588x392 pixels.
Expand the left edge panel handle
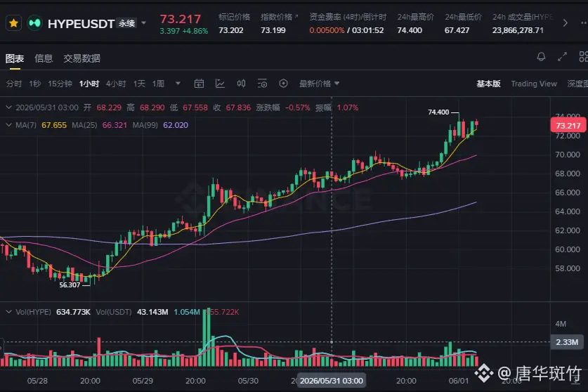point(1,348)
